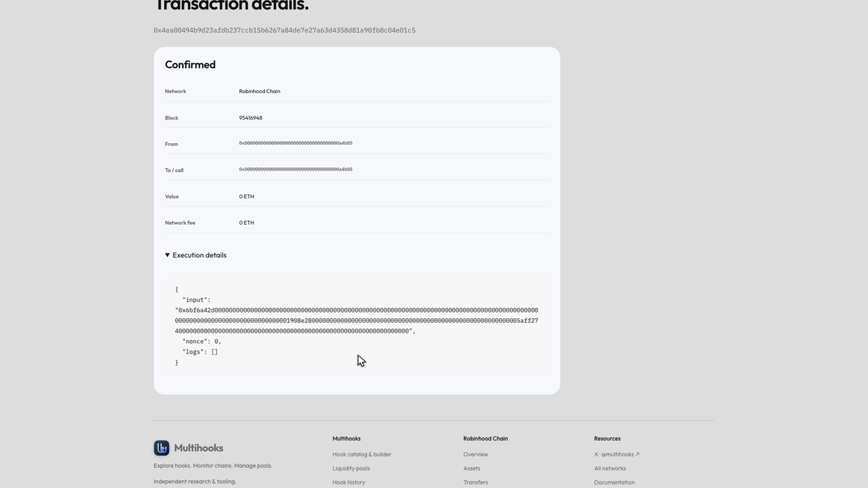Click the Network fee row's 0 ETH amount
Image resolution: width=868 pixels, height=488 pixels.
247,223
